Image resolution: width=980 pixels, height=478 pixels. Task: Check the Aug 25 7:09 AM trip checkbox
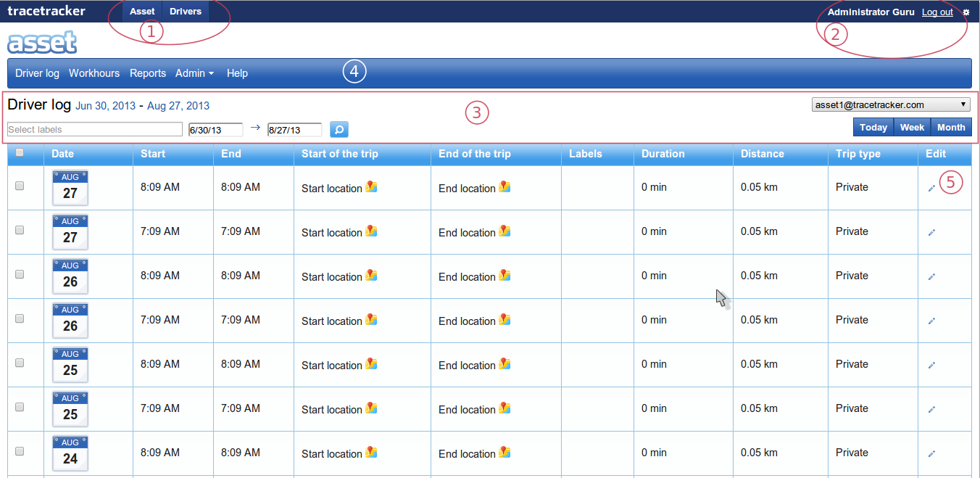tap(20, 407)
